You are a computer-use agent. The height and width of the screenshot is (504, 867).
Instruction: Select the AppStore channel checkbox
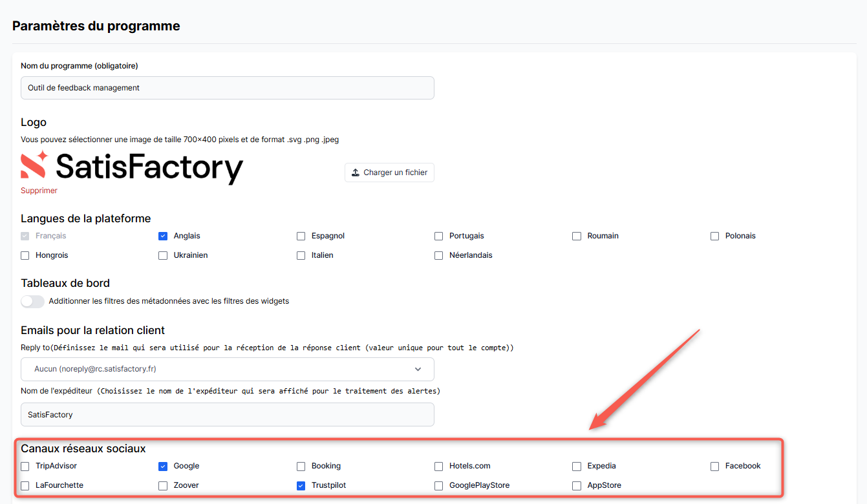tap(577, 486)
